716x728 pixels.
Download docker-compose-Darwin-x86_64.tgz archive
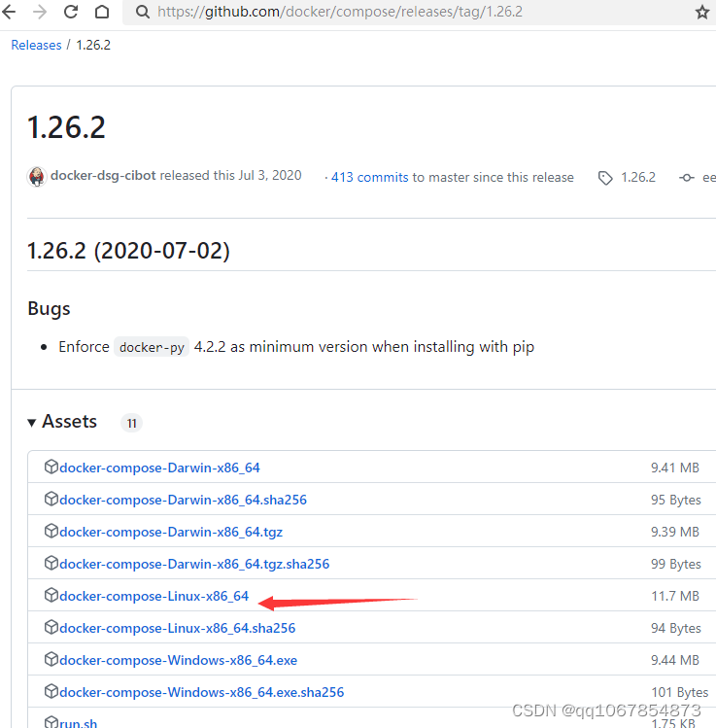click(171, 532)
